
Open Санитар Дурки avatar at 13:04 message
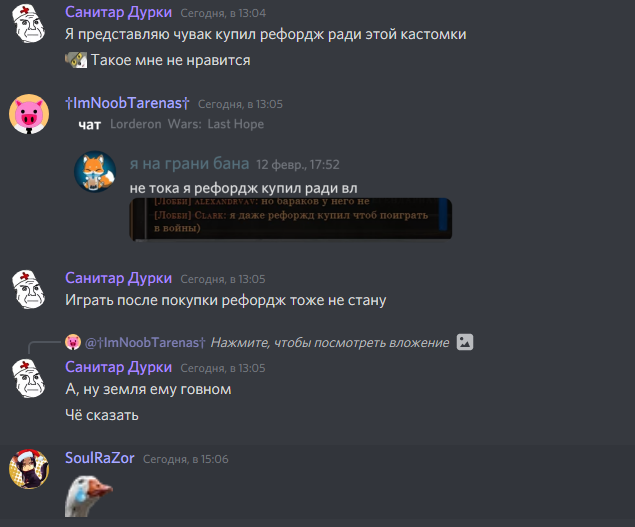point(29,23)
